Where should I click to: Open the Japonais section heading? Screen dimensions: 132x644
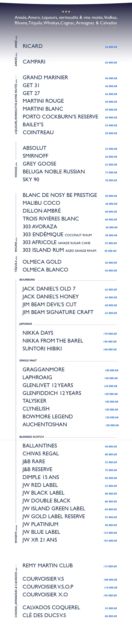(x=26, y=324)
